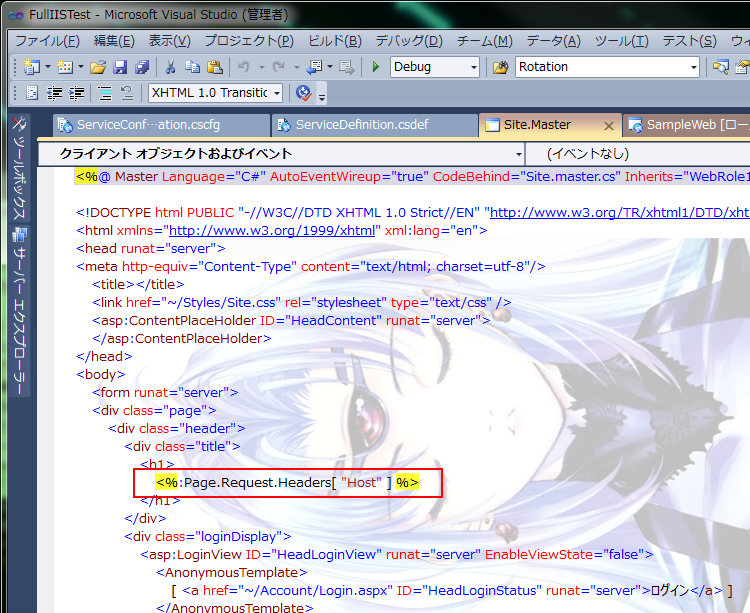Click the Decrease Indent icon
Image resolution: width=750 pixels, height=613 pixels.
click(x=54, y=93)
